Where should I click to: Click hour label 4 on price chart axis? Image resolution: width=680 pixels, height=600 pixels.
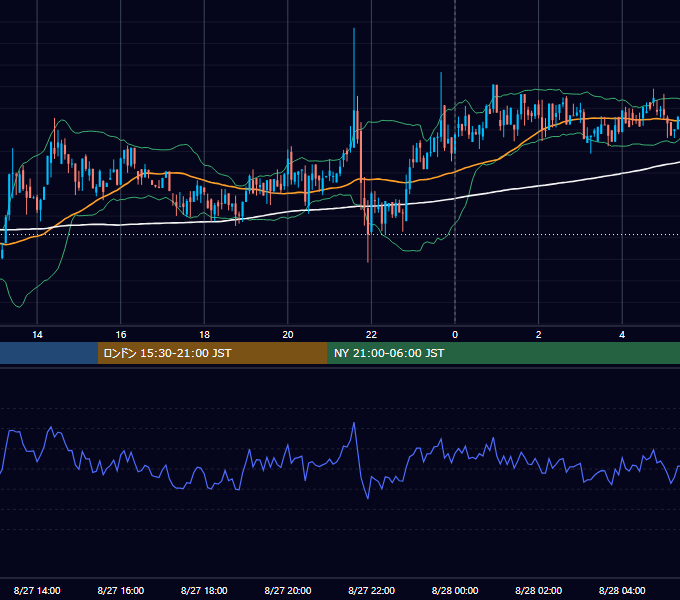coord(622,335)
